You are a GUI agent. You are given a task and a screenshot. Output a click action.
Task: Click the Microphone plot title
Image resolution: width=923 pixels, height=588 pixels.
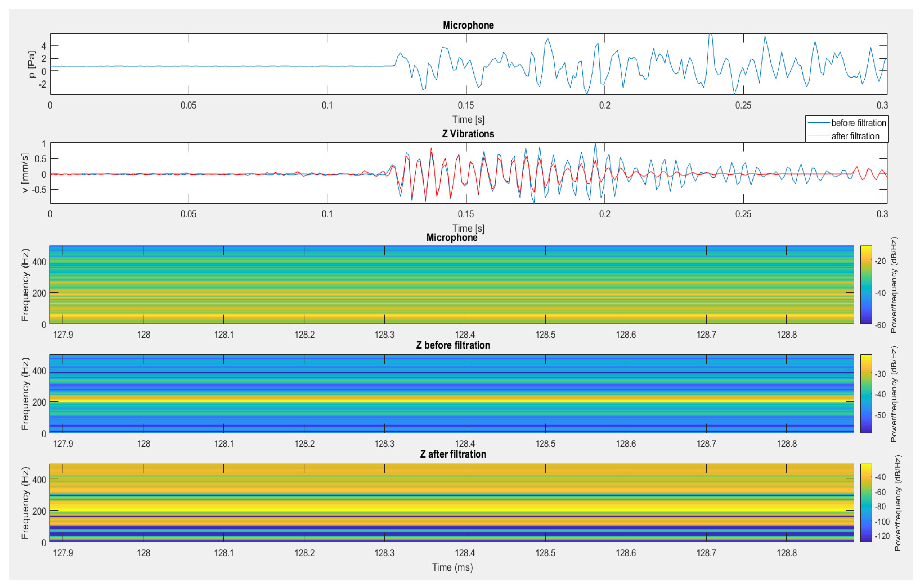click(468, 25)
